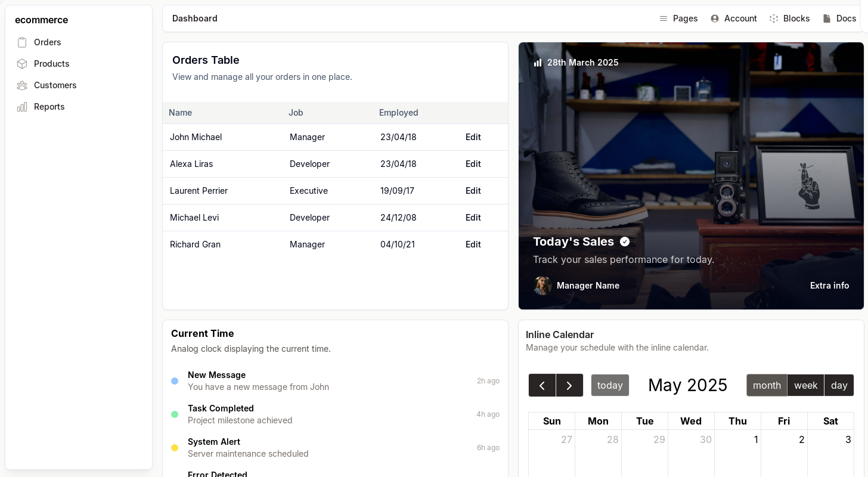
Task: Switch calendar to day view
Action: [839, 385]
